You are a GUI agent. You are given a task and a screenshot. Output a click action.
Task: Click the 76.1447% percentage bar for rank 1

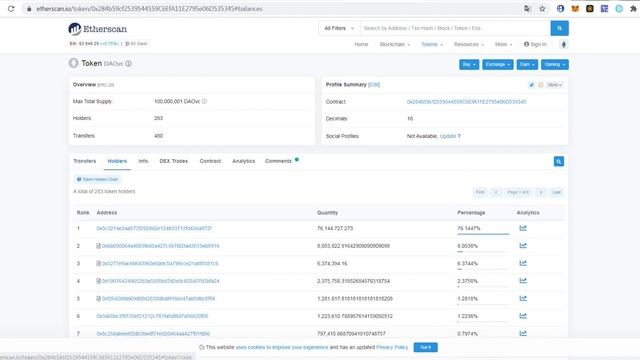(x=483, y=234)
